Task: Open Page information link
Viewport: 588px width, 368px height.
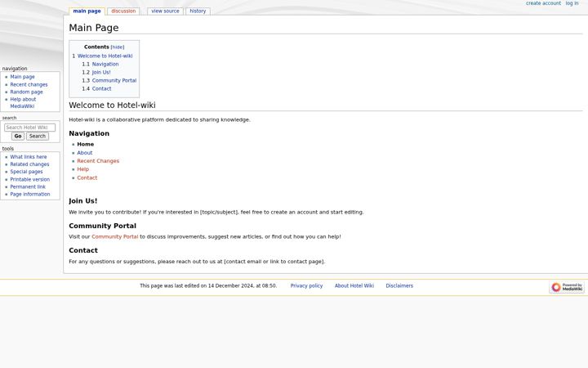Action: pyautogui.click(x=30, y=194)
